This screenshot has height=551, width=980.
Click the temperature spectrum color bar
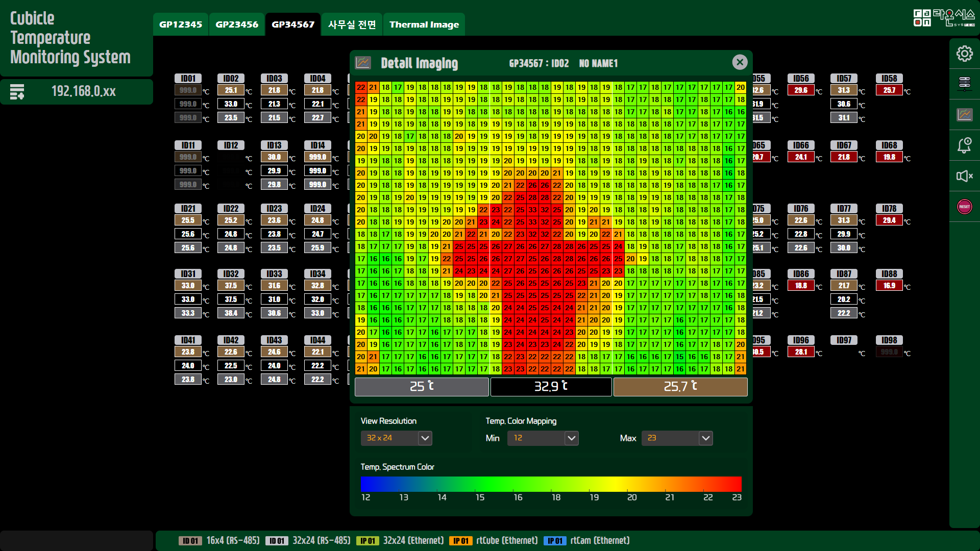(551, 484)
